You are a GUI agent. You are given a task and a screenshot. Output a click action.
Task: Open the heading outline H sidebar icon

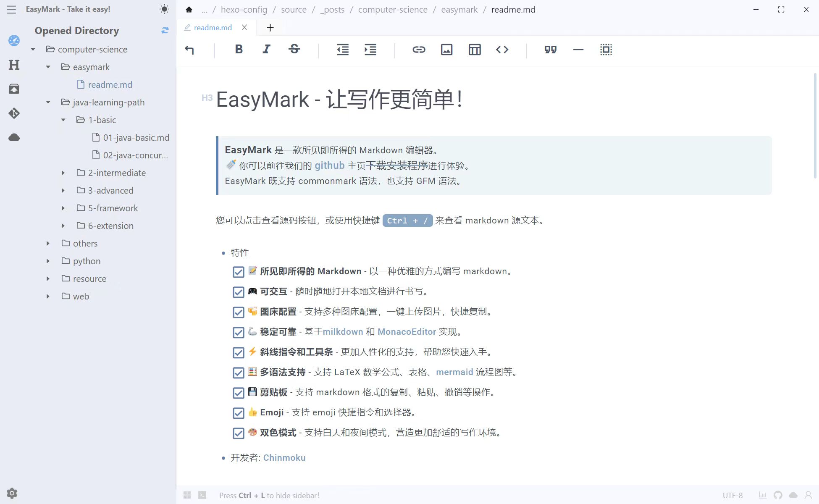[x=14, y=65]
